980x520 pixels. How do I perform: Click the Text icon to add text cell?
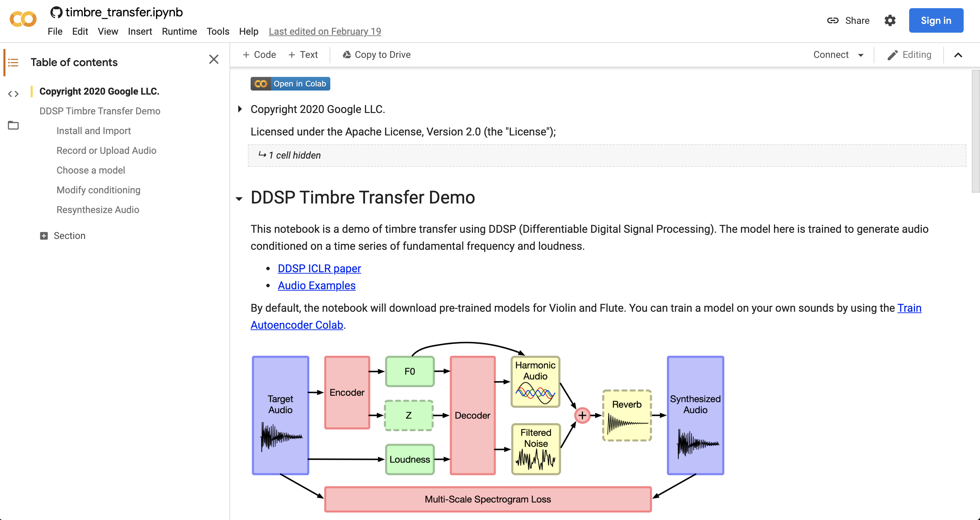[x=303, y=54]
